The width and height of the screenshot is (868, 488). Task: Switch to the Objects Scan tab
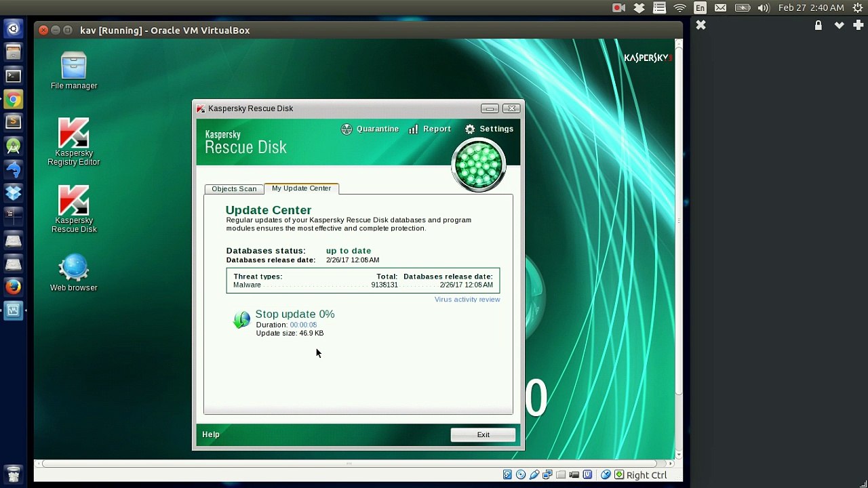point(234,188)
